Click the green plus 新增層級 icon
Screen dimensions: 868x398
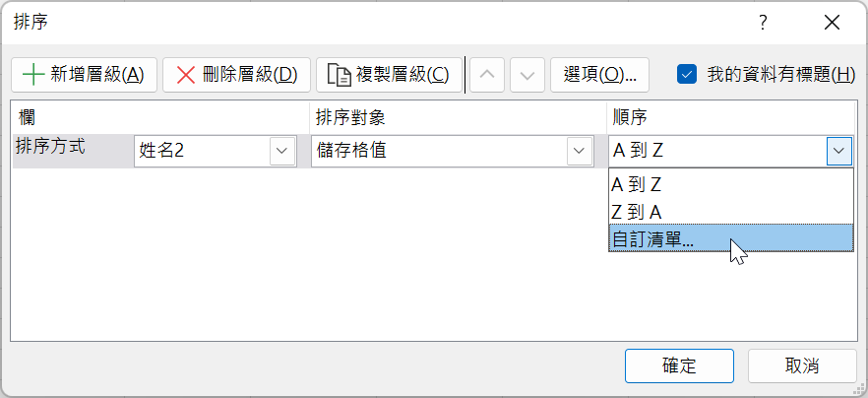coord(33,75)
